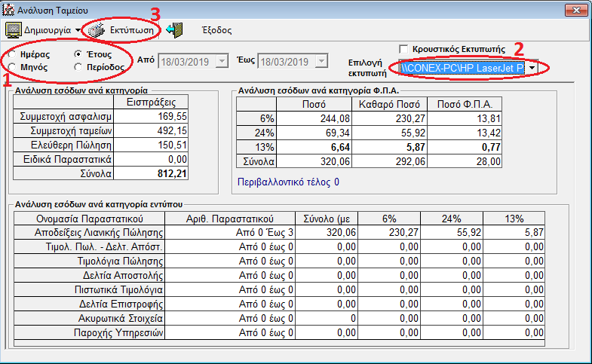Click the Εισπράξεις column header
Image resolution: width=592 pixels, height=364 pixels.
[x=151, y=102]
